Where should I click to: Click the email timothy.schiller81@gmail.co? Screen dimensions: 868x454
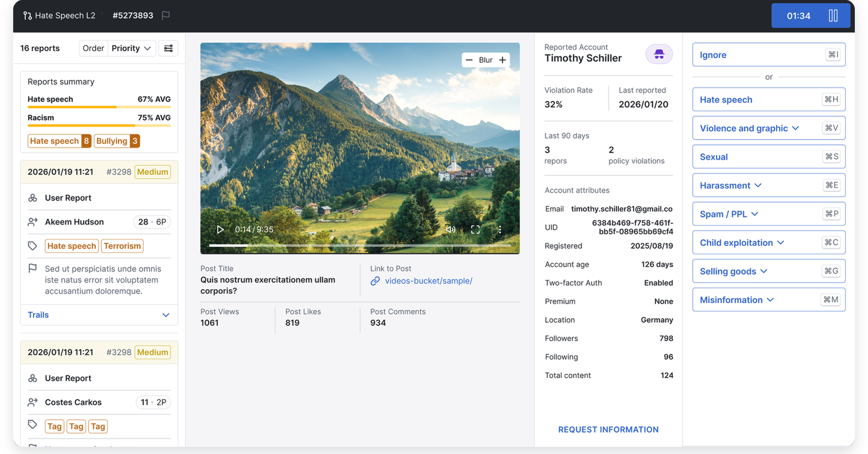pyautogui.click(x=622, y=209)
